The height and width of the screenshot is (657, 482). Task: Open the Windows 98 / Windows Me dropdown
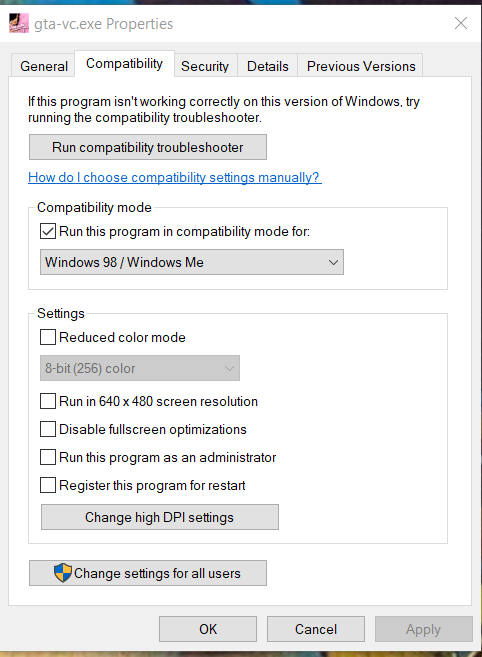click(192, 262)
